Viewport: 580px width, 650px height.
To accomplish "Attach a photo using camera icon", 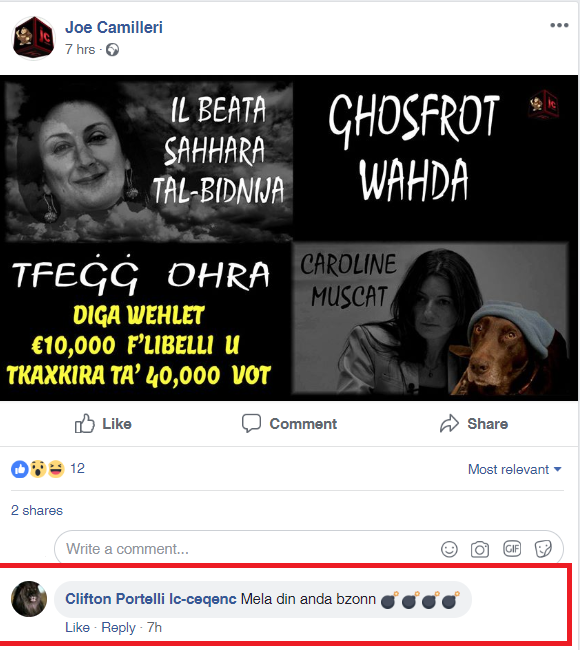I will [x=480, y=549].
